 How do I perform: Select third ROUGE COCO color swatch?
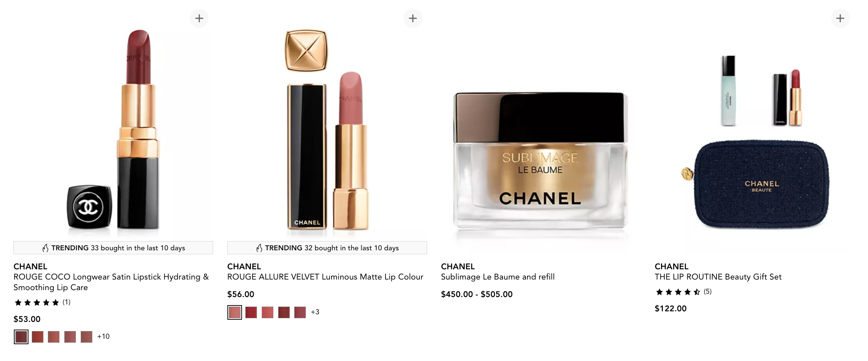[x=54, y=337]
